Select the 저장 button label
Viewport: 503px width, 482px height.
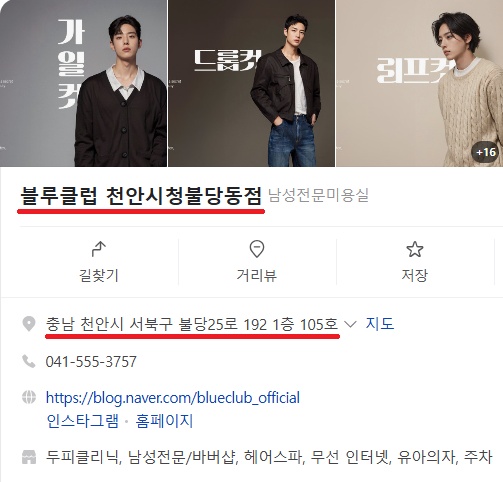(414, 276)
